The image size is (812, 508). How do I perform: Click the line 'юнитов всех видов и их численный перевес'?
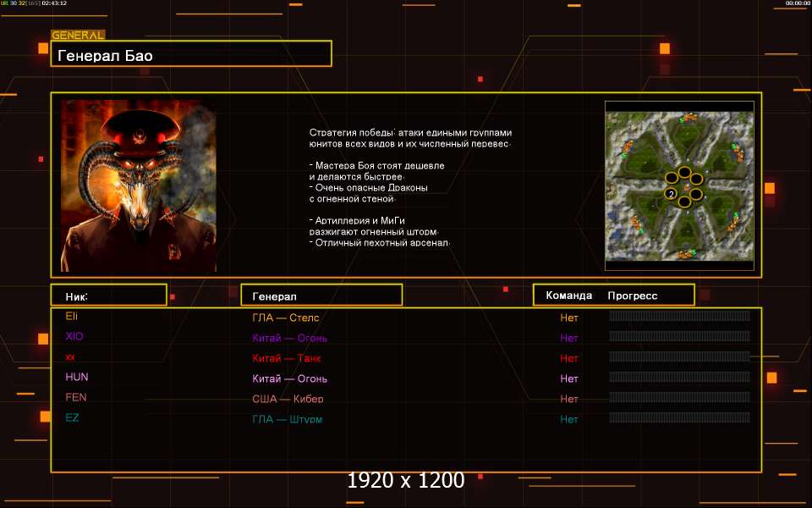[409, 144]
